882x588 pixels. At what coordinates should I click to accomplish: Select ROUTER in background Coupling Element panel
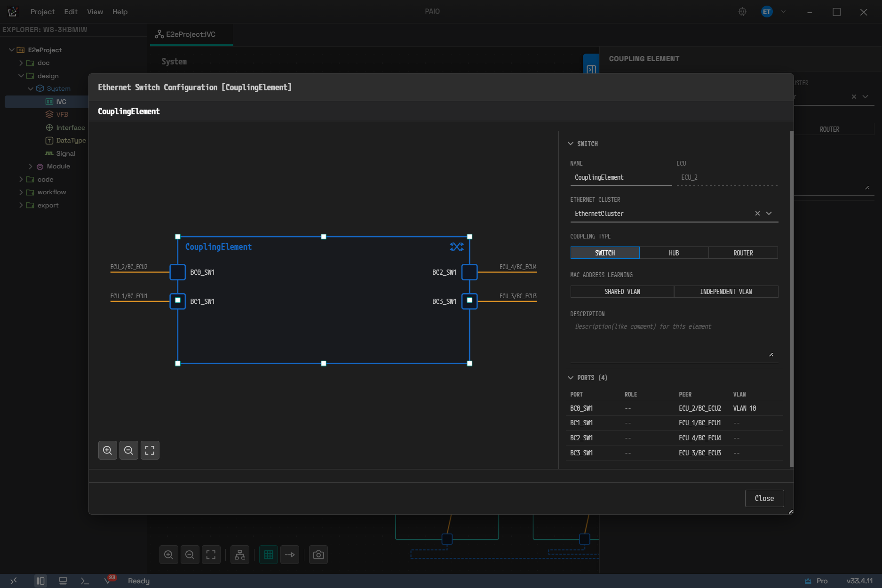(x=830, y=129)
